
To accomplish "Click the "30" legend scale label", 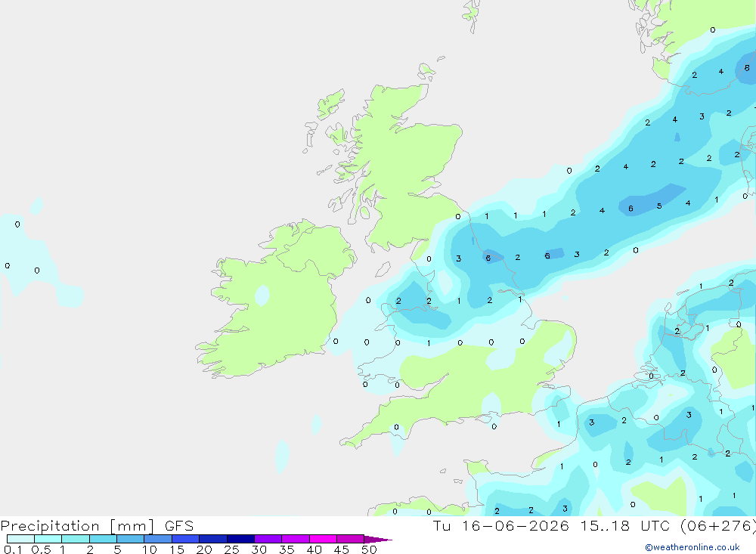I will point(259,549).
